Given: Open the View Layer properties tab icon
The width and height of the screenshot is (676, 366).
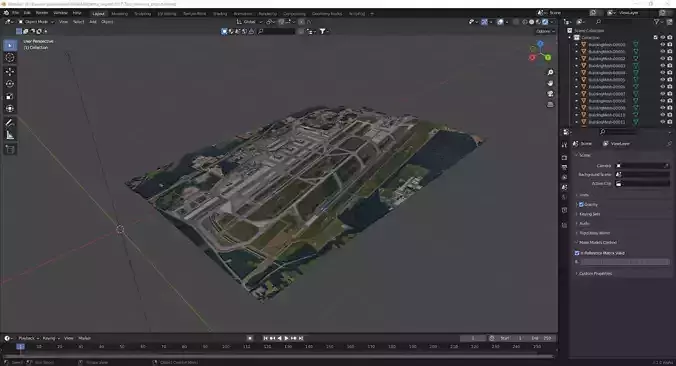Looking at the screenshot, I should (564, 178).
